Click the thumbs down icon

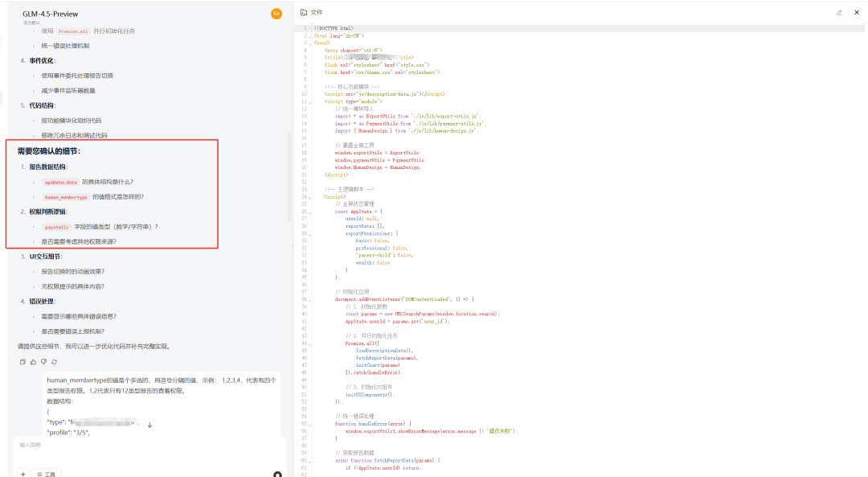coord(43,362)
